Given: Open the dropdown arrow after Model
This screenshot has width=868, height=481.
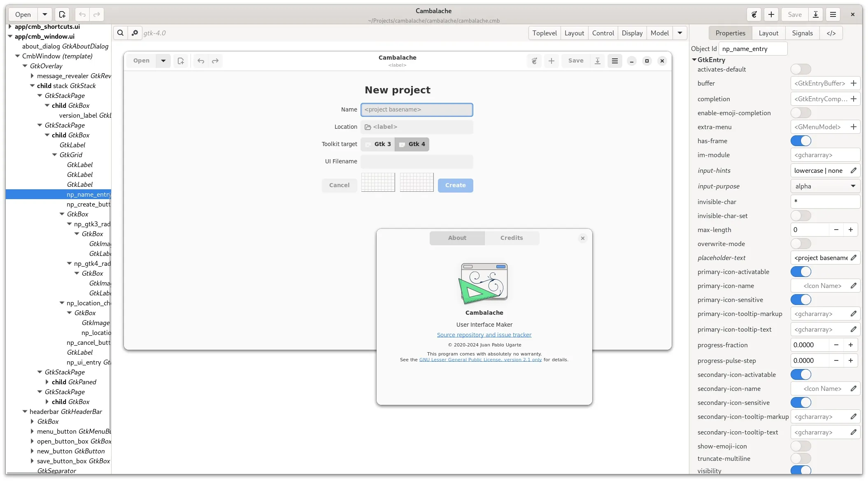Looking at the screenshot, I should (x=680, y=33).
